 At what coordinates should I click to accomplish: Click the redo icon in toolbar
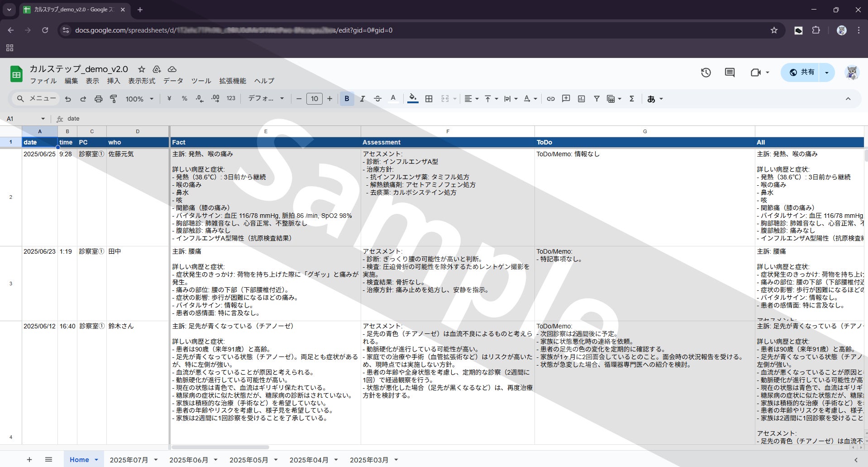click(83, 99)
